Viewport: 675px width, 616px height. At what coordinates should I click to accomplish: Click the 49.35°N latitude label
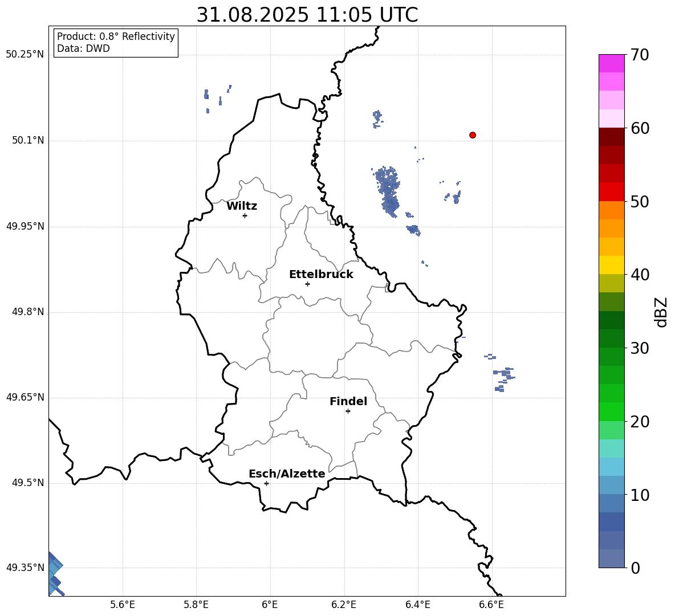click(25, 568)
